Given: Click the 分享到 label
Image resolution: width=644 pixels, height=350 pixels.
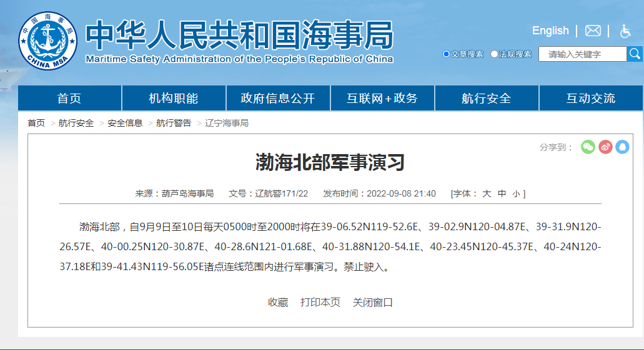Looking at the screenshot, I should (556, 147).
